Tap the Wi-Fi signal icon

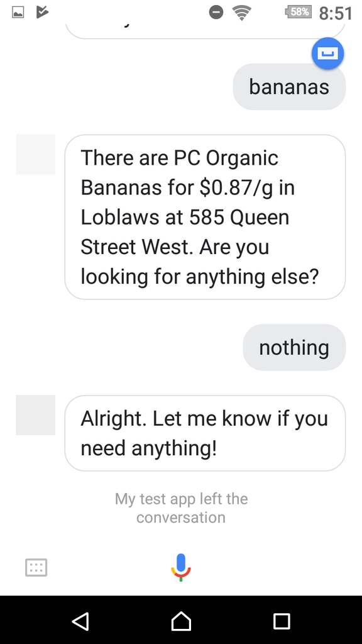(242, 13)
